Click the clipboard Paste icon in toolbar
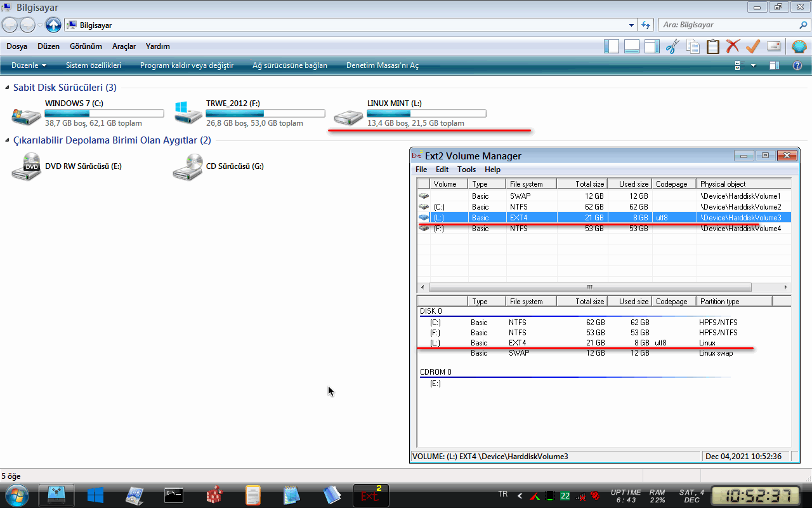 713,46
